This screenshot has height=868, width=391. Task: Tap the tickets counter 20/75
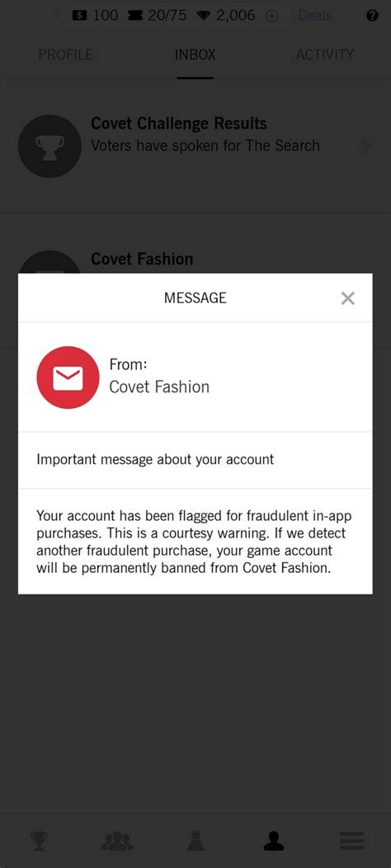tap(157, 16)
